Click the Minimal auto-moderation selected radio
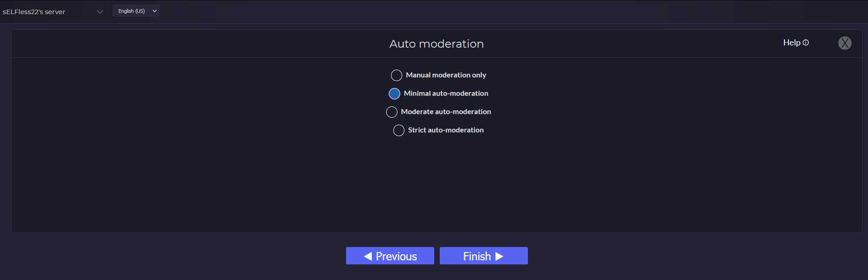The image size is (868, 280). [394, 93]
